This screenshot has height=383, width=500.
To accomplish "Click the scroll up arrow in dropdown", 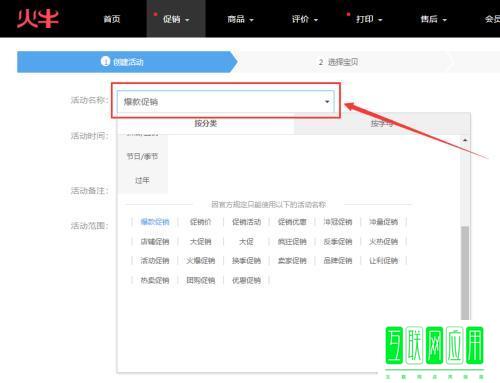I will pos(465,140).
